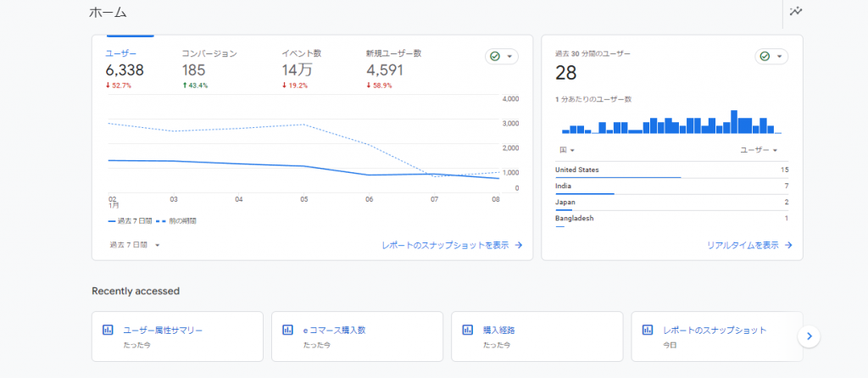Click the 58.9% decrease indicator

pos(379,86)
